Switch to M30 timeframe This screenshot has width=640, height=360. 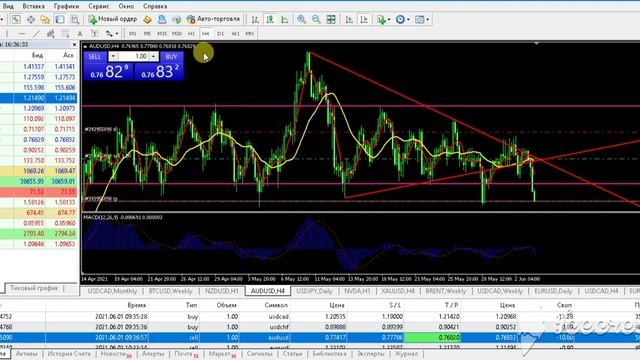point(176,33)
